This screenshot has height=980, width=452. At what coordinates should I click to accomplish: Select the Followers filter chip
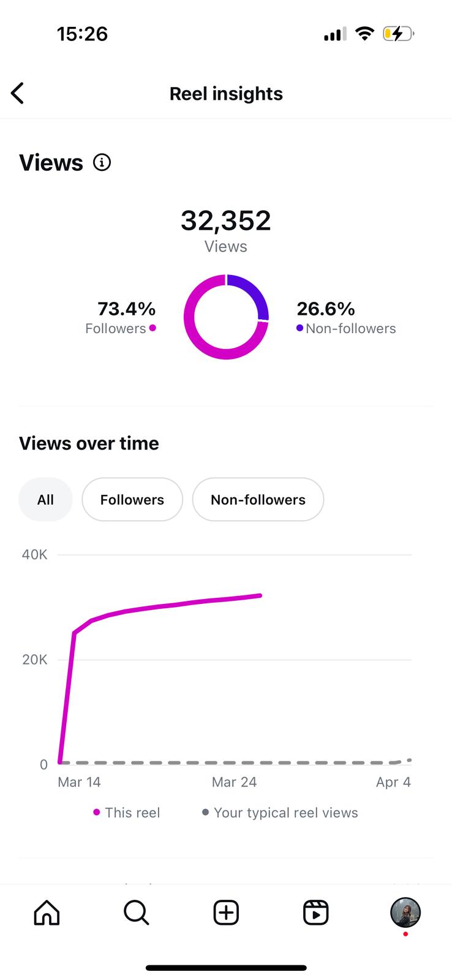pyautogui.click(x=132, y=500)
